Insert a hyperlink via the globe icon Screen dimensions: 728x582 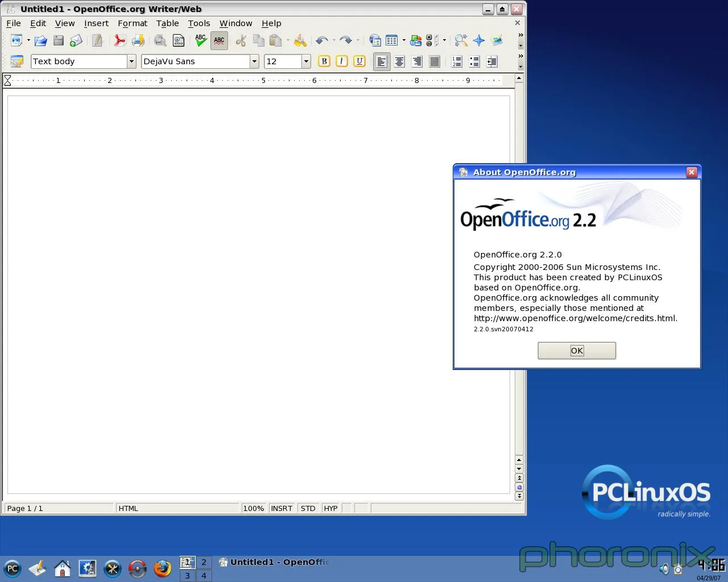pos(375,40)
